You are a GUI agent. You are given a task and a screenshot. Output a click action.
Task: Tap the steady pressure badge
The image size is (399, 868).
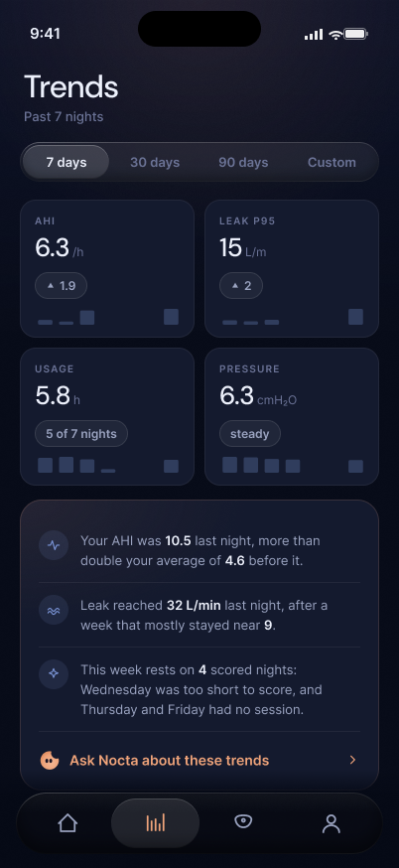click(x=249, y=433)
